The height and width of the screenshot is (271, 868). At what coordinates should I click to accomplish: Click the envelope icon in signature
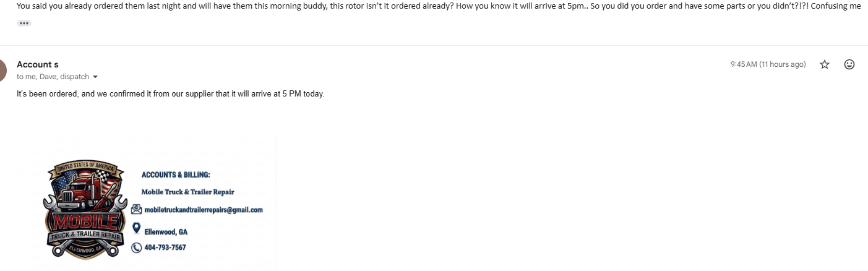137,209
